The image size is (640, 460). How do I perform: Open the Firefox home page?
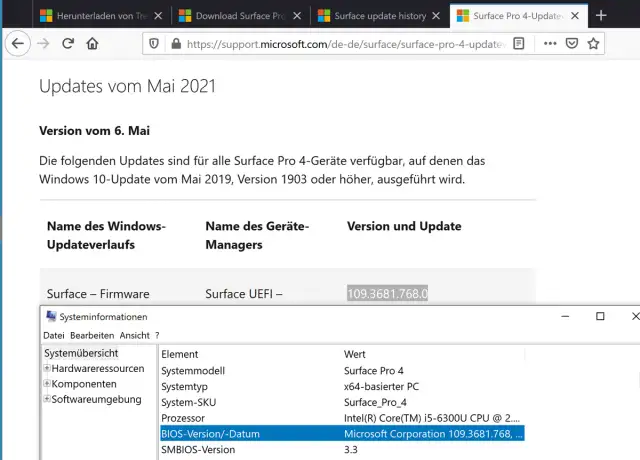pyautogui.click(x=92, y=44)
